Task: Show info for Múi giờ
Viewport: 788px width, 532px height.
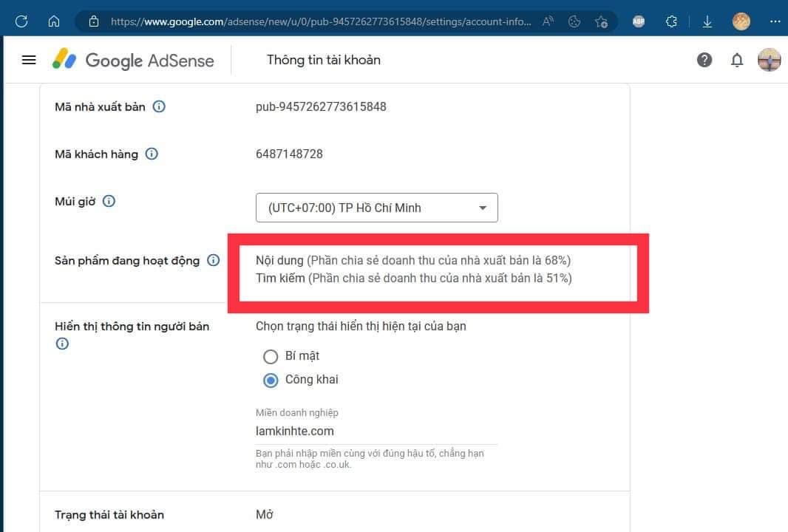Action: [109, 202]
